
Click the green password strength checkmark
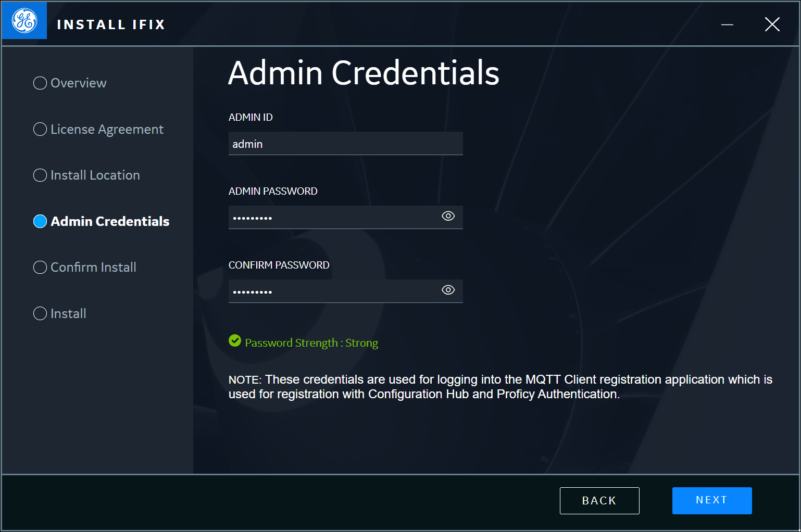tap(235, 340)
